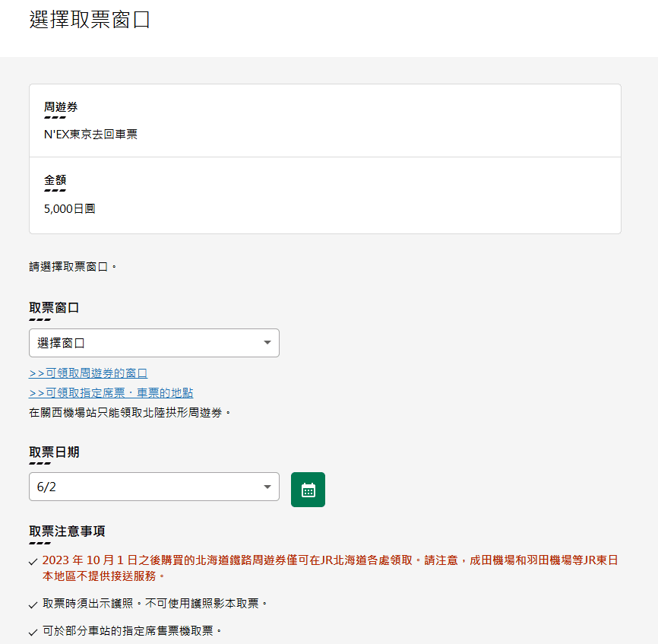Click the 關西機場站 Hokuriku Arch pass note
The width and height of the screenshot is (658, 644).
[130, 413]
